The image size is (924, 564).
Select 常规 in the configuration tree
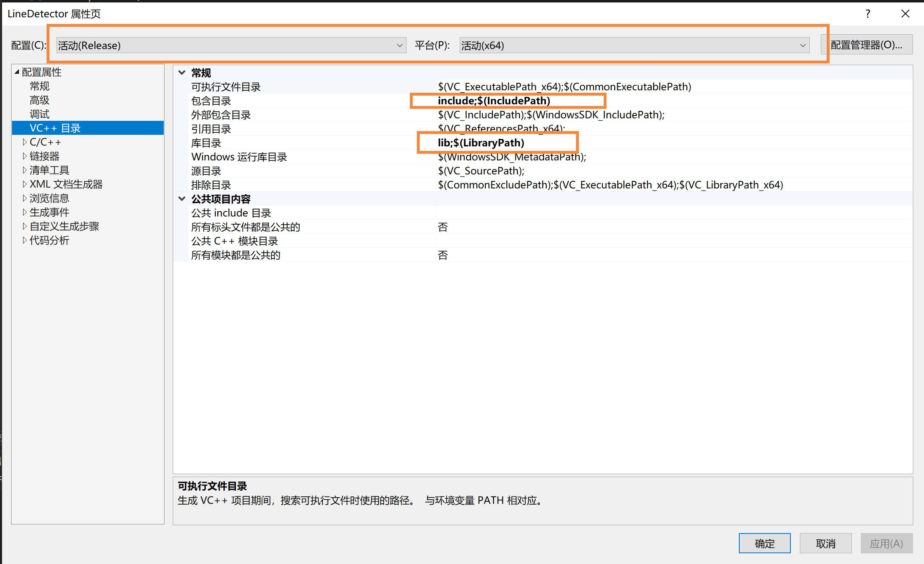pyautogui.click(x=40, y=86)
